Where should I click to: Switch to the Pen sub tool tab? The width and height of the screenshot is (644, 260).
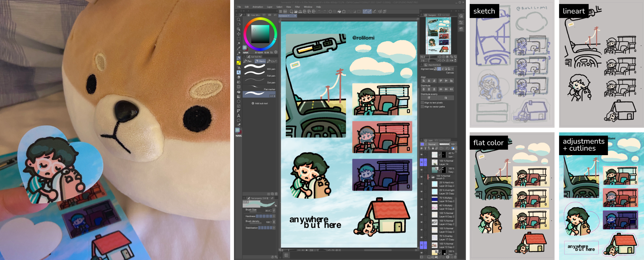248,61
